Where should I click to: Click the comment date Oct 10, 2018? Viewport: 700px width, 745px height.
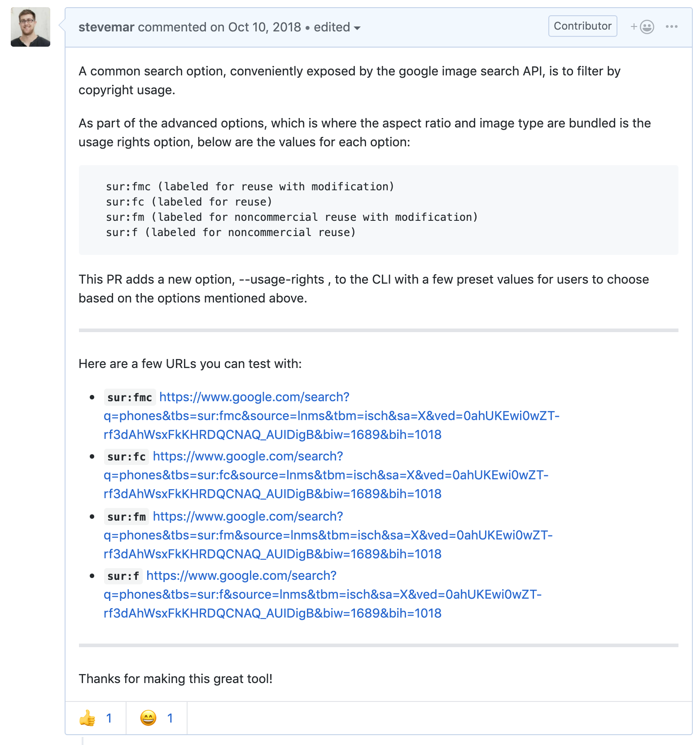coord(264,27)
